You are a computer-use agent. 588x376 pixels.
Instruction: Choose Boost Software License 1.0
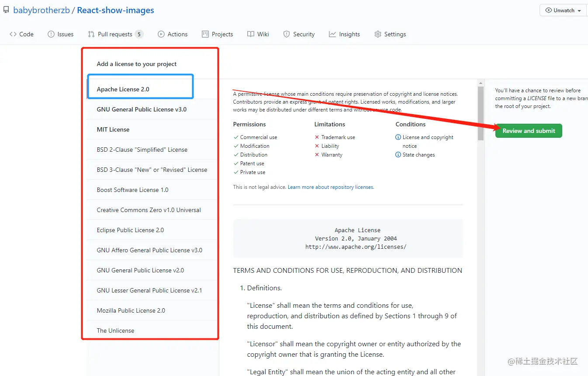[x=152, y=190]
